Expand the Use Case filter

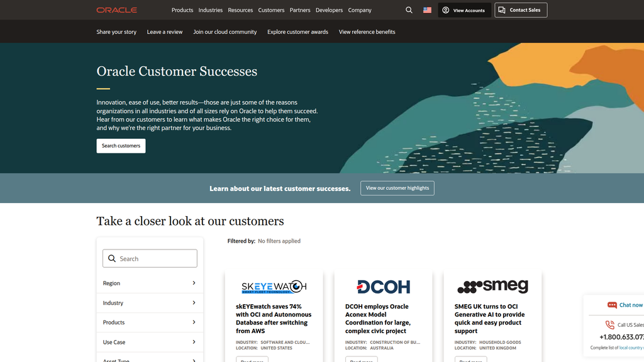(x=150, y=342)
